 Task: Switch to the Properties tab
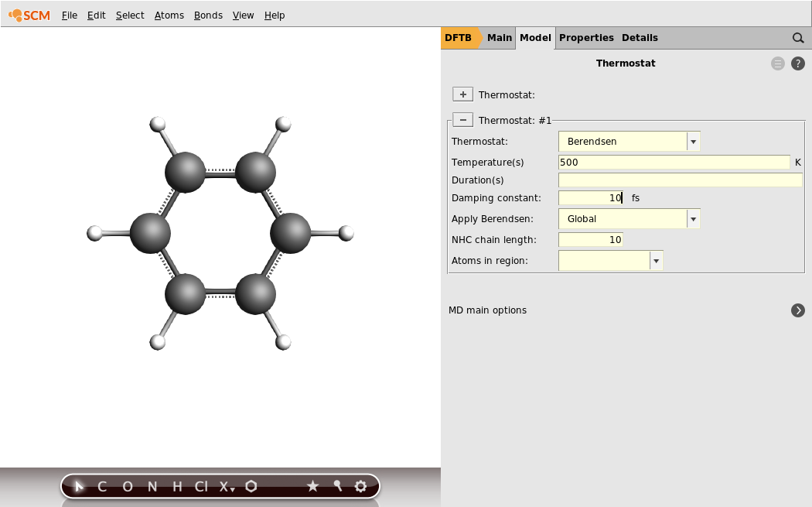click(586, 38)
